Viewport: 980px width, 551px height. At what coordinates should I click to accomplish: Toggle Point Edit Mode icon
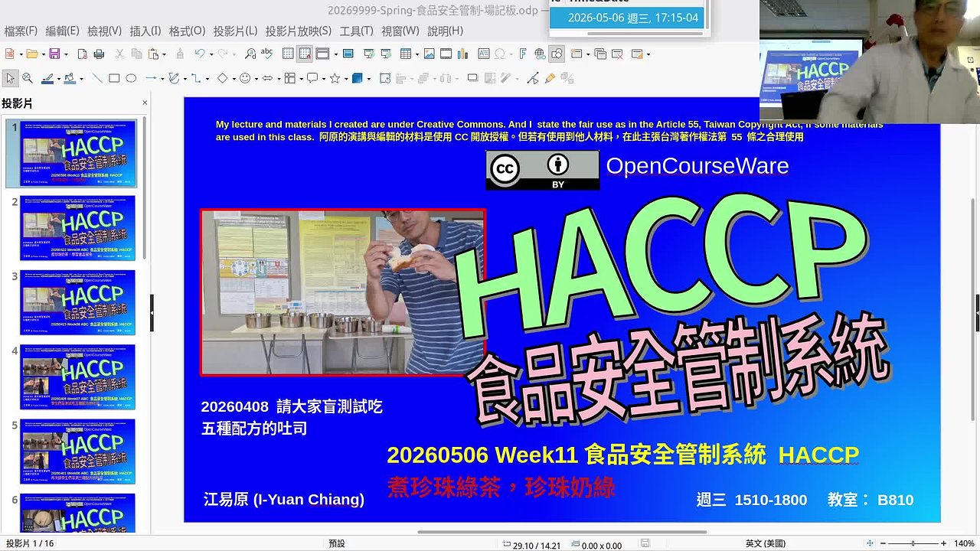click(533, 78)
